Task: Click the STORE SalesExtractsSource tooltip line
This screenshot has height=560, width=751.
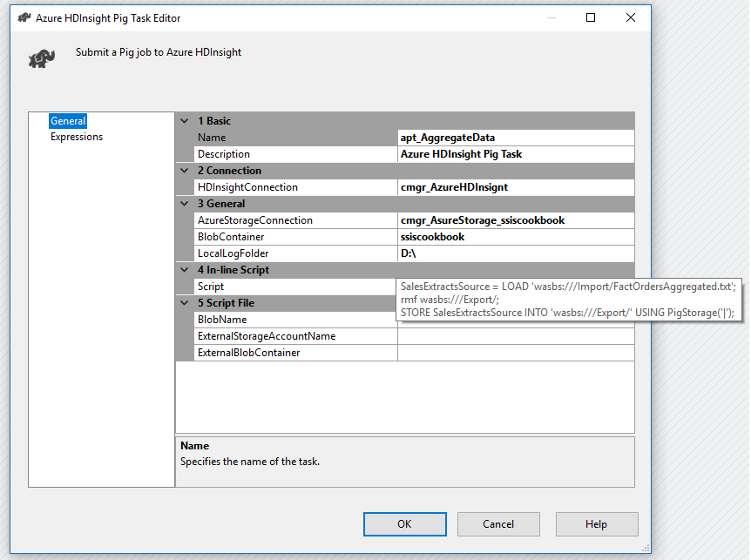Action: (567, 313)
